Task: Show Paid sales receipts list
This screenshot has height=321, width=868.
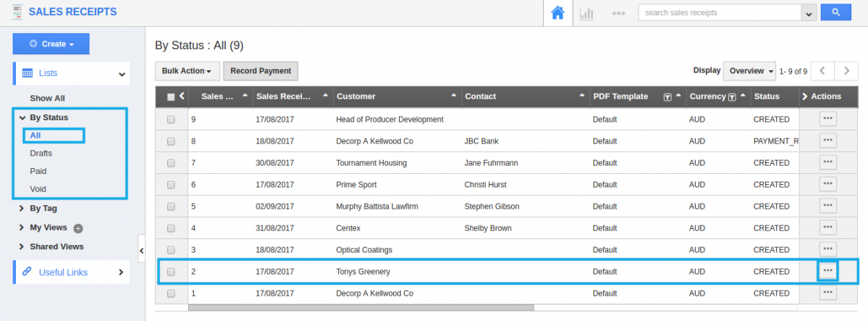Action: pyautogui.click(x=38, y=171)
